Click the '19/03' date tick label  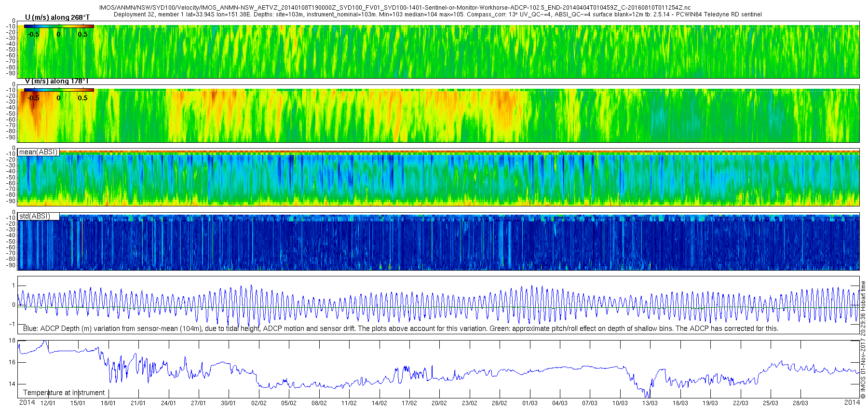point(710,403)
